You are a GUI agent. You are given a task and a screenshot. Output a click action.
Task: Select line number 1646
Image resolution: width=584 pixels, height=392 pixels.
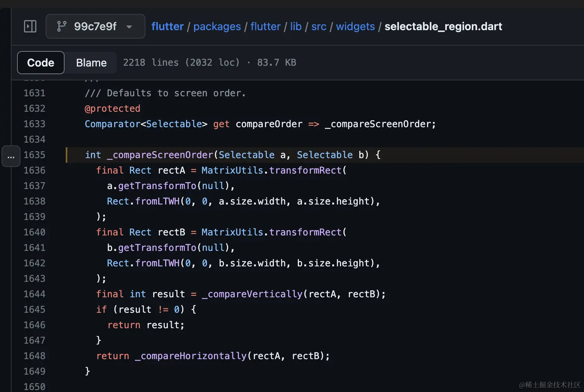point(34,325)
